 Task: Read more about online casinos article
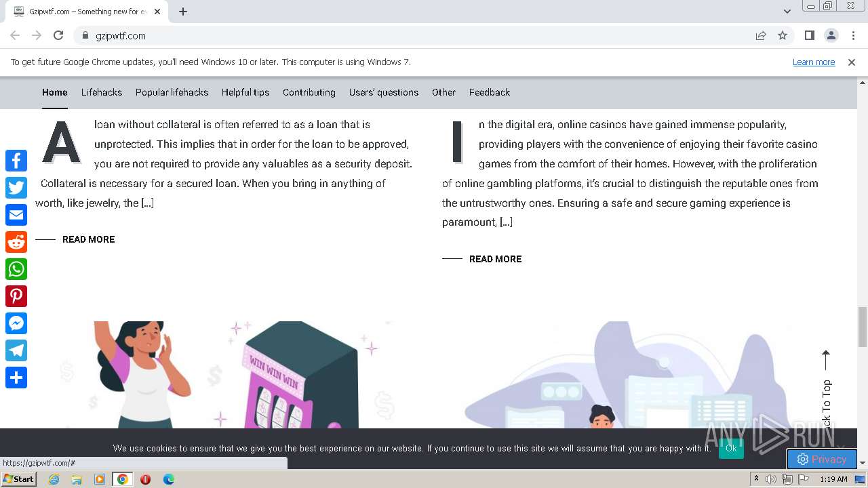click(496, 259)
